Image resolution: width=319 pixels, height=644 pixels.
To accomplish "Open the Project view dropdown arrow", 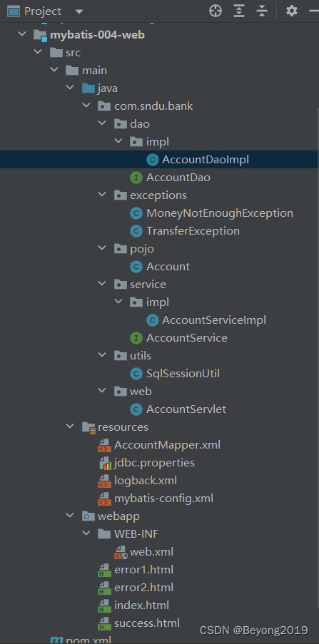I will point(79,11).
